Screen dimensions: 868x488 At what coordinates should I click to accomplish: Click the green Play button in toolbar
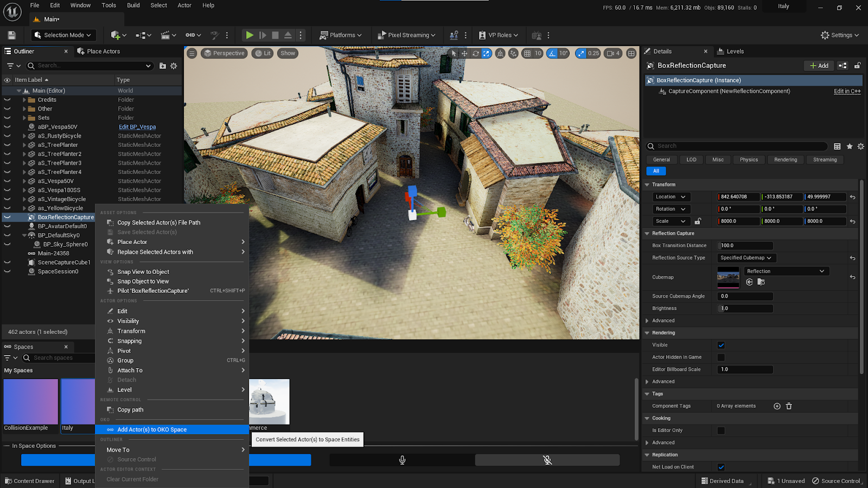click(x=249, y=35)
